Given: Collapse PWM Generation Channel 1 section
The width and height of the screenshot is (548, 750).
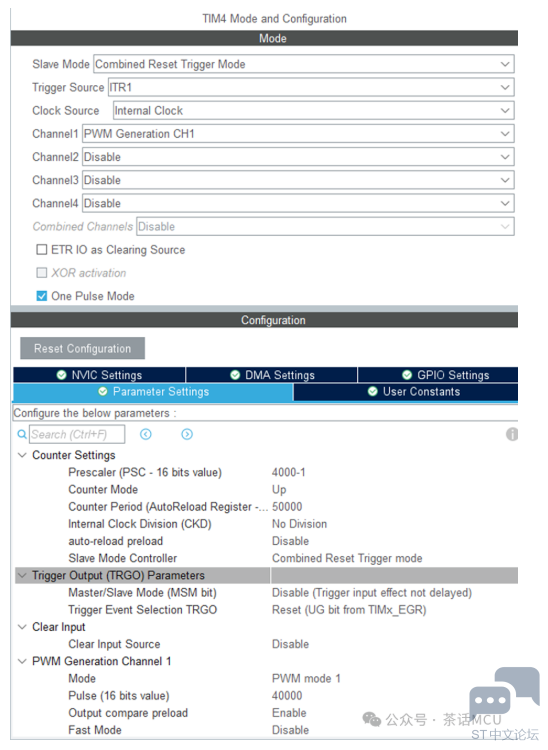Looking at the screenshot, I should [22, 662].
